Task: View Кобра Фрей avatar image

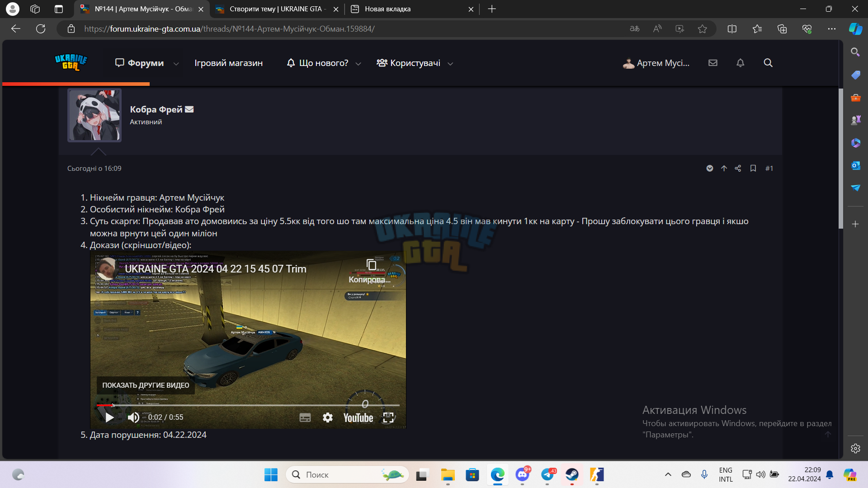Action: pos(94,115)
